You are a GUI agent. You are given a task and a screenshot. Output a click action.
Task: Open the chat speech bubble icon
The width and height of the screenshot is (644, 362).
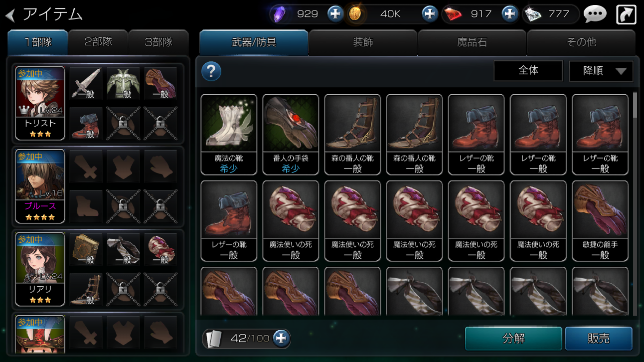tap(595, 14)
